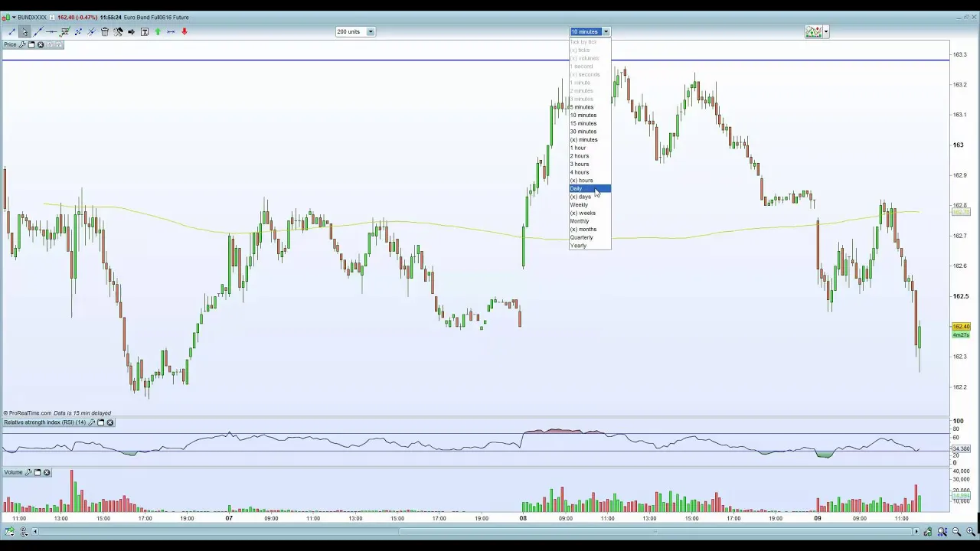Image resolution: width=980 pixels, height=551 pixels.
Task: Select the dashed channel line tool
Action: coord(78,31)
